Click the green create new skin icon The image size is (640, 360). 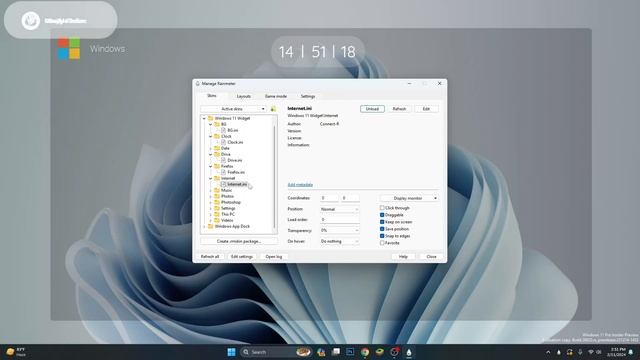(x=273, y=109)
